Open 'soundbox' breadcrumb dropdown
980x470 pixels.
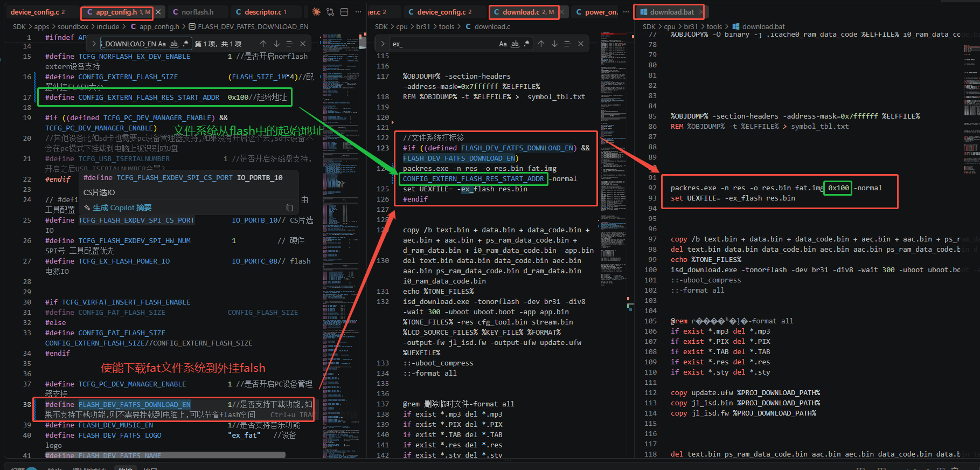pyautogui.click(x=73, y=26)
